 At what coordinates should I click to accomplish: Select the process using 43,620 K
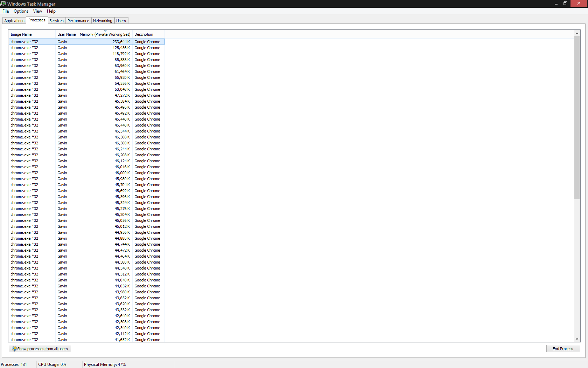86,304
